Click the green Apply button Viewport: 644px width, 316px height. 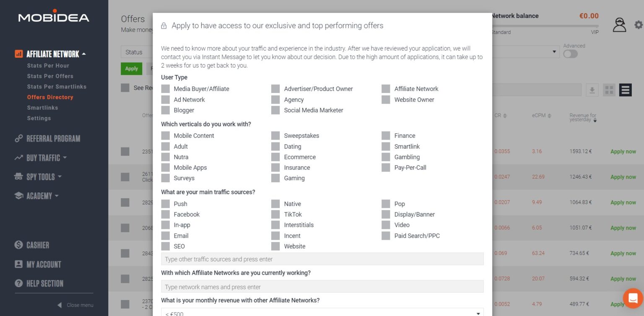pos(131,69)
